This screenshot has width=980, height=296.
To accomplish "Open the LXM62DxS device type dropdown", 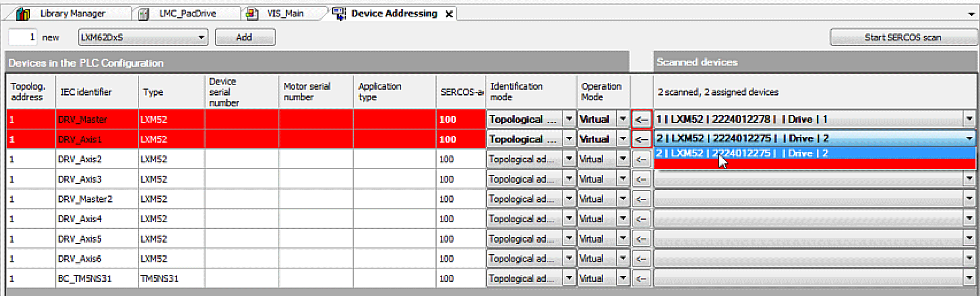I will coord(201,37).
